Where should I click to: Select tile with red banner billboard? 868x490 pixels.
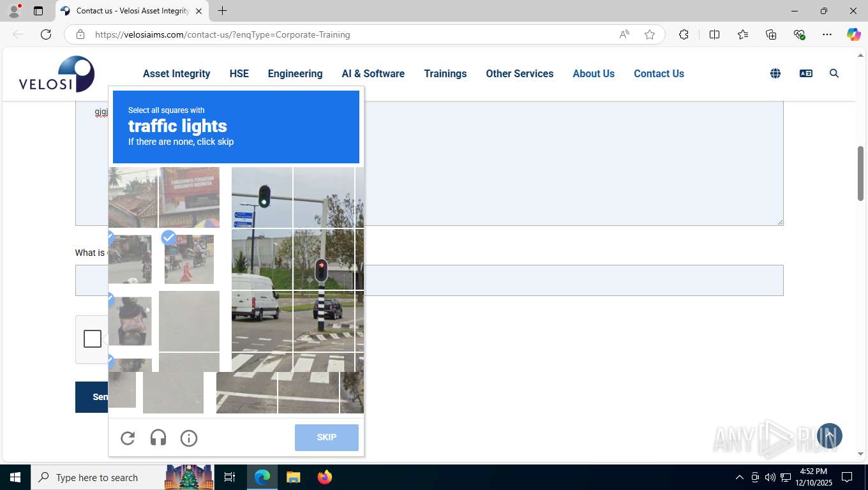tap(189, 197)
